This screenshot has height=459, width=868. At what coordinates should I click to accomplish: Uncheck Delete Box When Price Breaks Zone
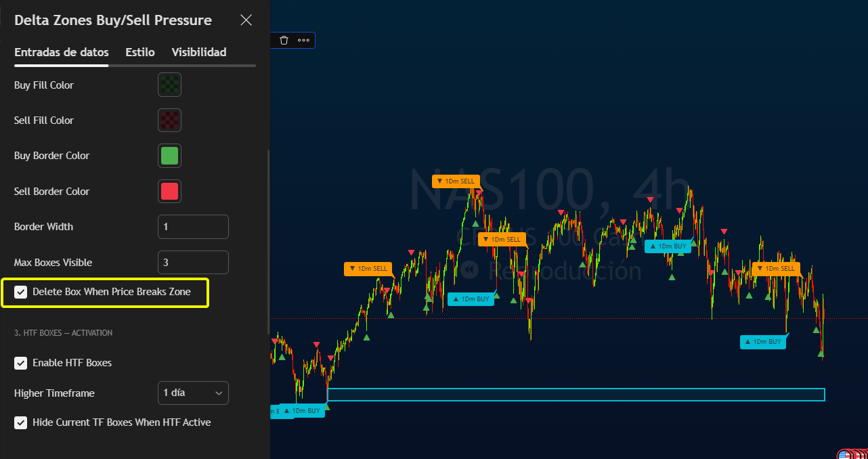point(21,292)
